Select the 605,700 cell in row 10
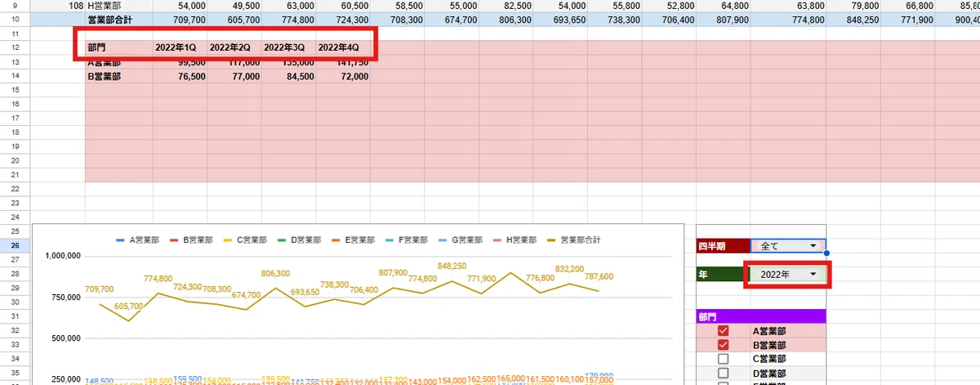The width and height of the screenshot is (980, 385). point(234,19)
